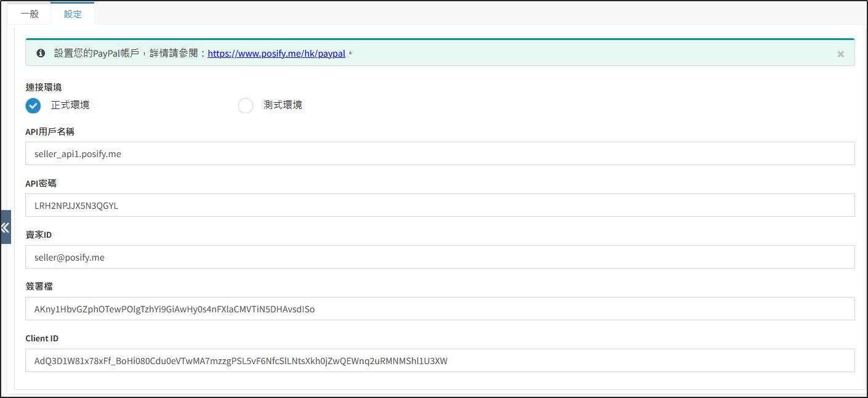Focus the 簽署檔 signature field

point(440,309)
